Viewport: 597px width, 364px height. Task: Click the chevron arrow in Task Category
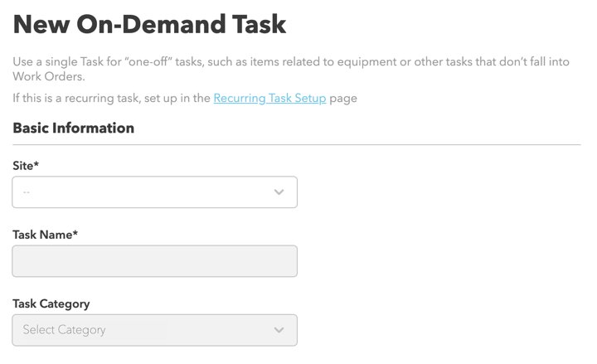point(279,330)
